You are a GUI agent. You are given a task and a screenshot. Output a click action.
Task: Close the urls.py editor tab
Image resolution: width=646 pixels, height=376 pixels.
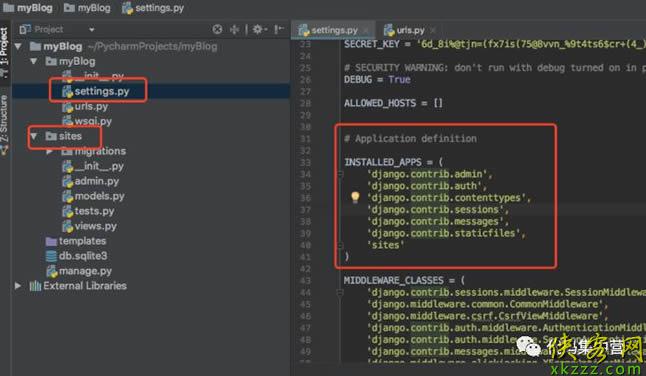pyautogui.click(x=433, y=30)
